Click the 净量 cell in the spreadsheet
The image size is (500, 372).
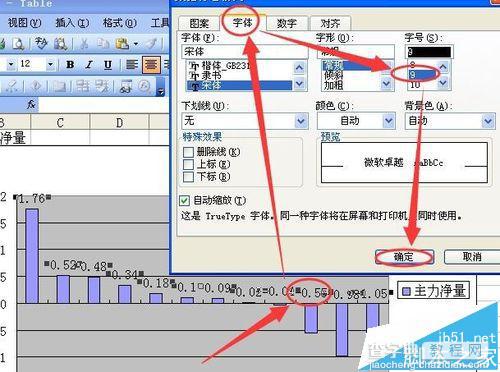pos(15,137)
